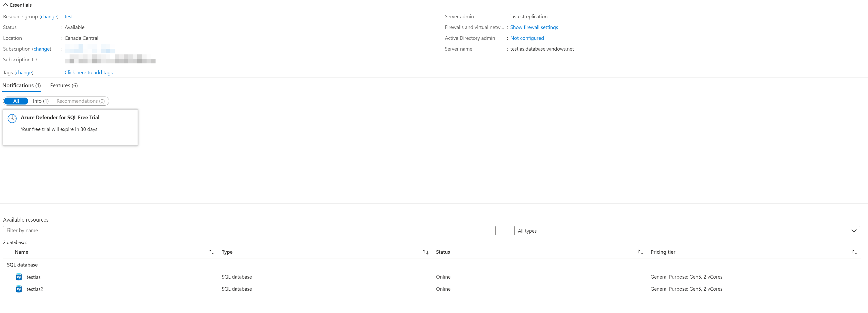Click the testias2 pricing tier cell
This screenshot has width=868, height=313.
[686, 289]
